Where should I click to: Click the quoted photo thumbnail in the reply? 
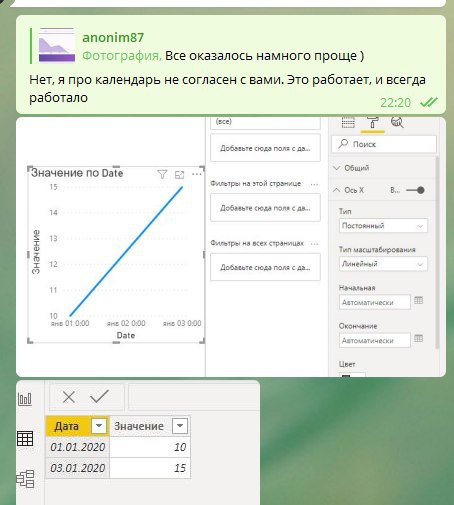57,45
